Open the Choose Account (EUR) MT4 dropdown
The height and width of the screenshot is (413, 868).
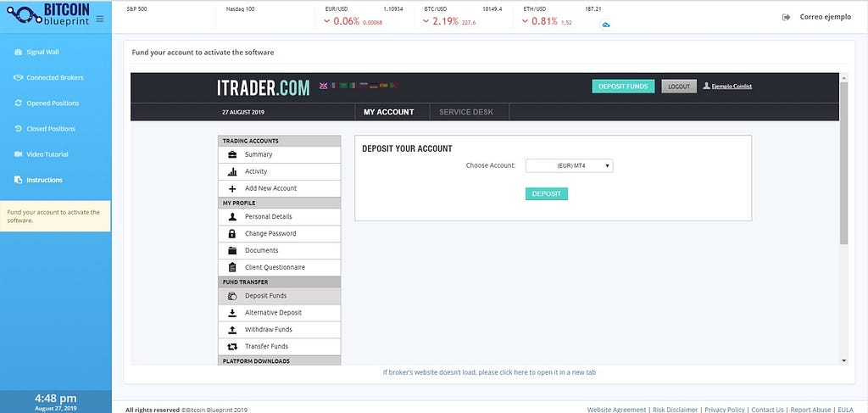click(x=569, y=165)
